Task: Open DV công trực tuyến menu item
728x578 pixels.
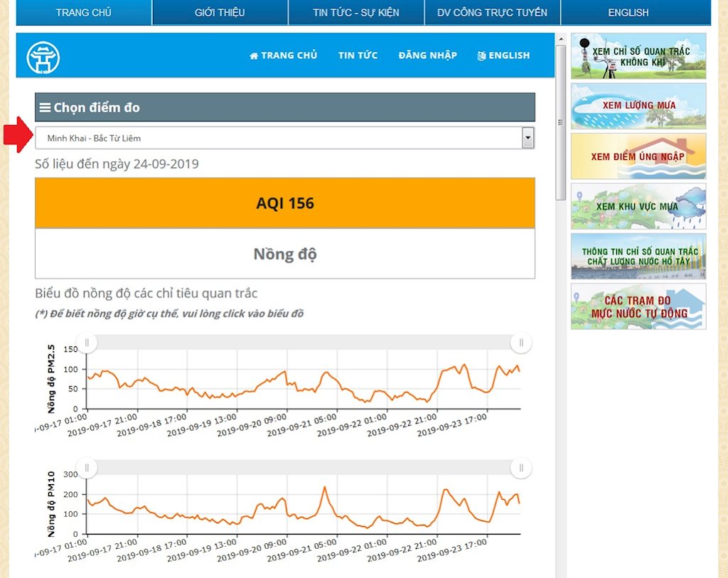Action: point(492,13)
